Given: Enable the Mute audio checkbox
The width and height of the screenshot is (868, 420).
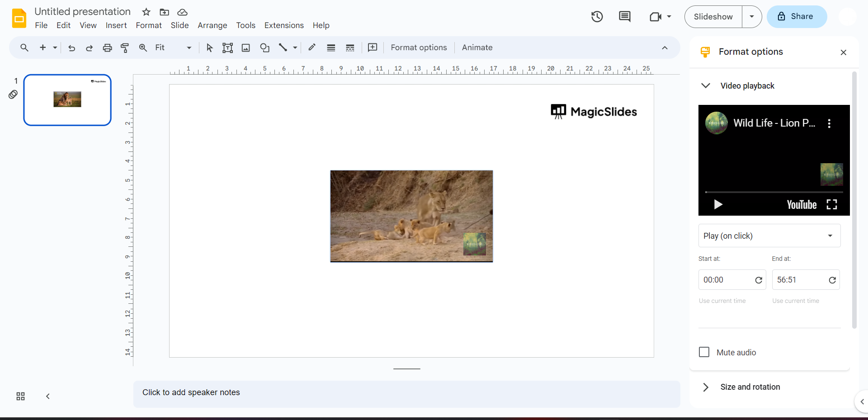Looking at the screenshot, I should tap(704, 352).
